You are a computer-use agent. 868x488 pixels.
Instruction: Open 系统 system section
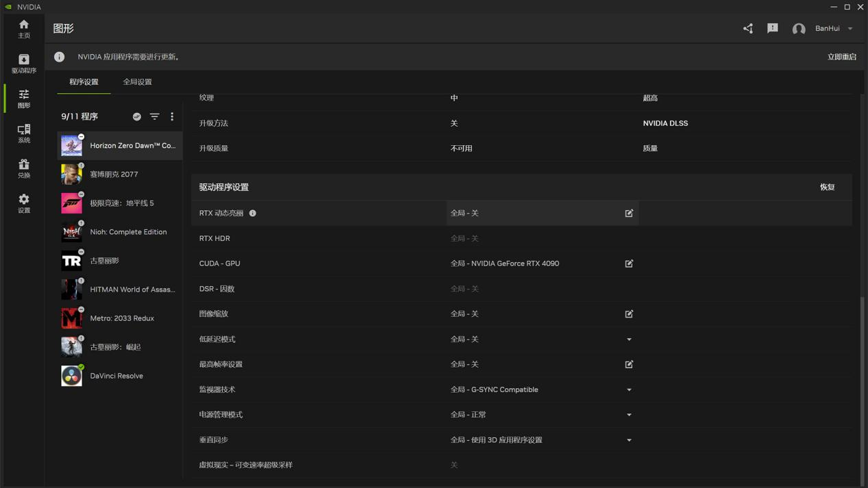point(24,133)
